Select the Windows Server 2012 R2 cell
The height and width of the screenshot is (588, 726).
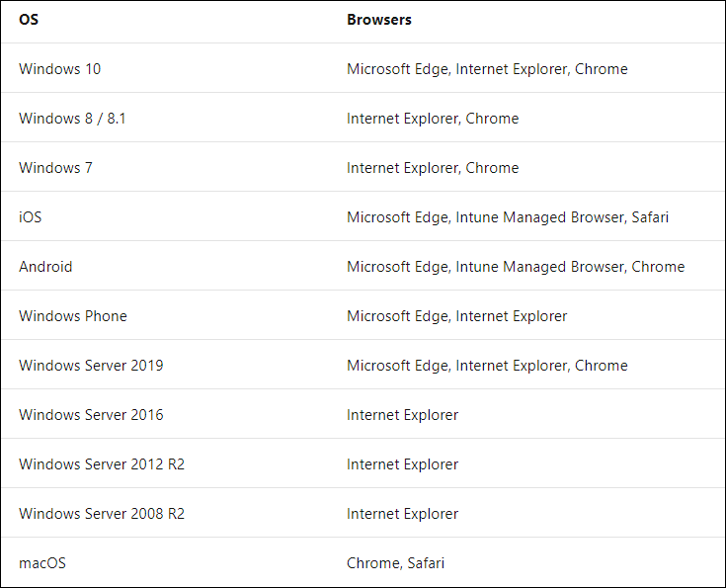point(102,464)
